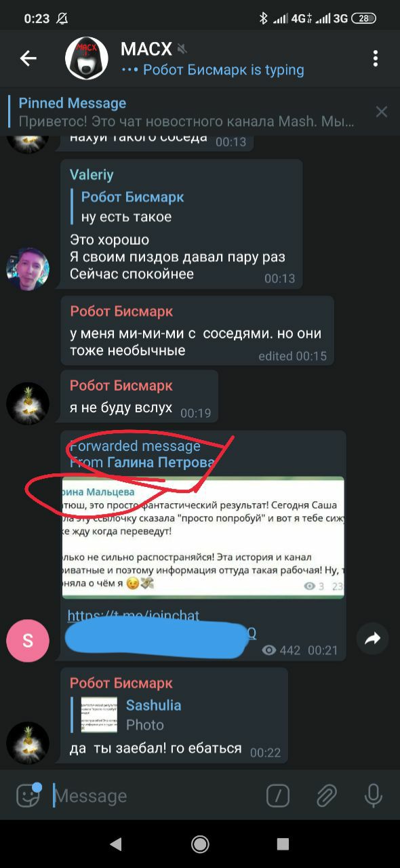
Task: Open Valeriy's profile picture
Action: (x=28, y=269)
